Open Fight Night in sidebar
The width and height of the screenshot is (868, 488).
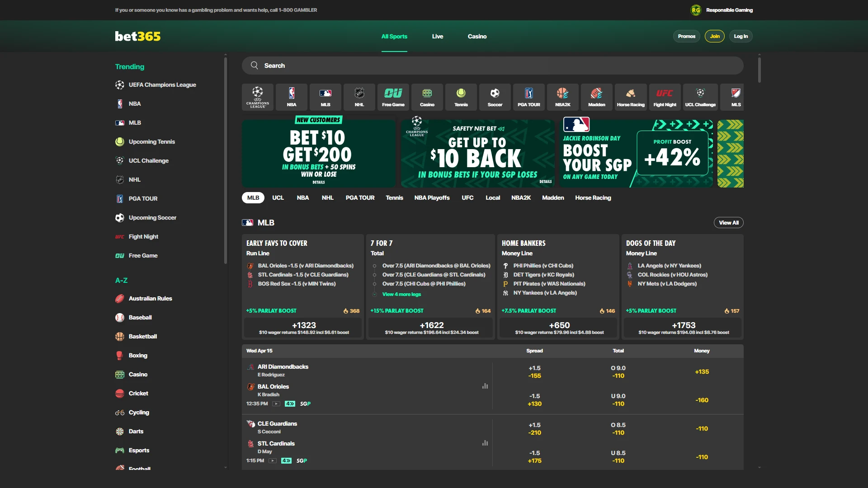coord(137,237)
